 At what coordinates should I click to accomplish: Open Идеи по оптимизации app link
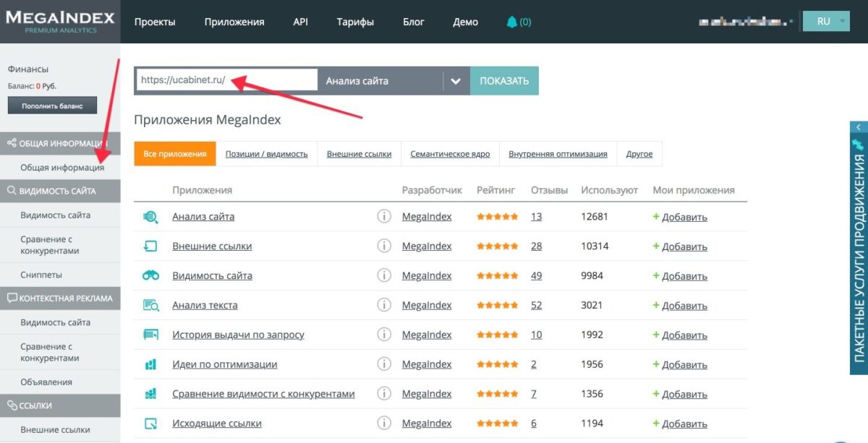click(225, 365)
